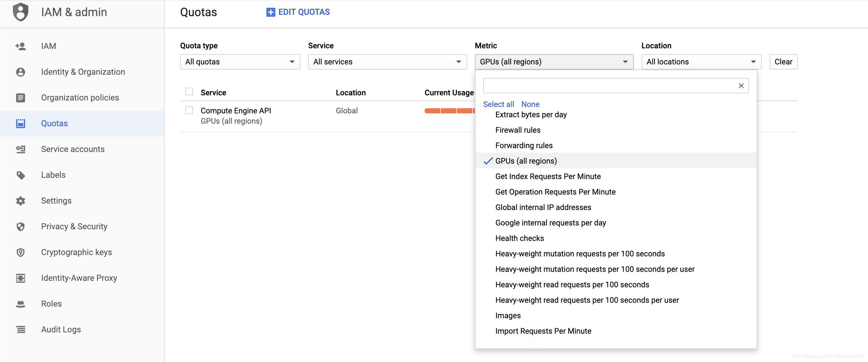Click the Identity & Organization person icon
This screenshot has height=362, width=868.
21,72
